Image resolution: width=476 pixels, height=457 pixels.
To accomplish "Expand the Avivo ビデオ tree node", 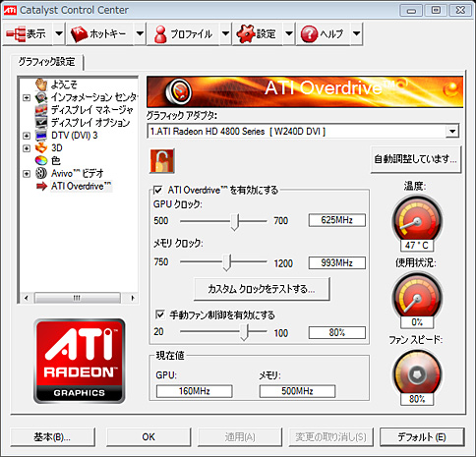I will (x=27, y=174).
